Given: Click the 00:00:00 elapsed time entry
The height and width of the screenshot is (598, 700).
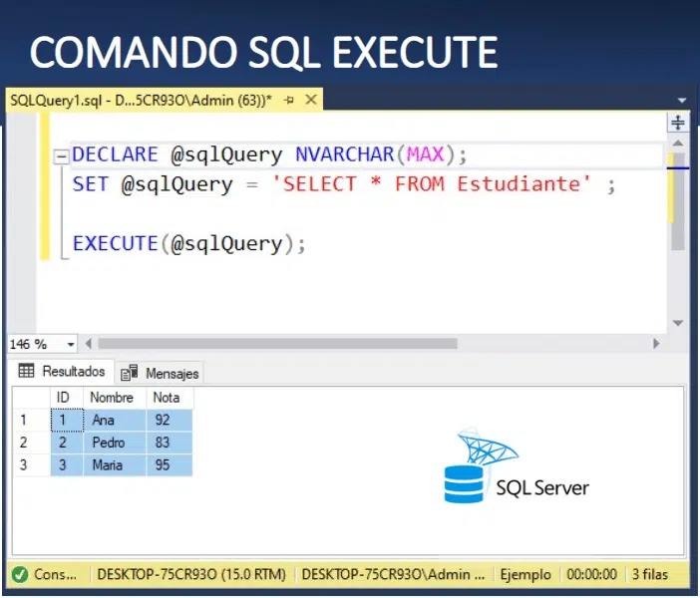Looking at the screenshot, I should pyautogui.click(x=591, y=574).
